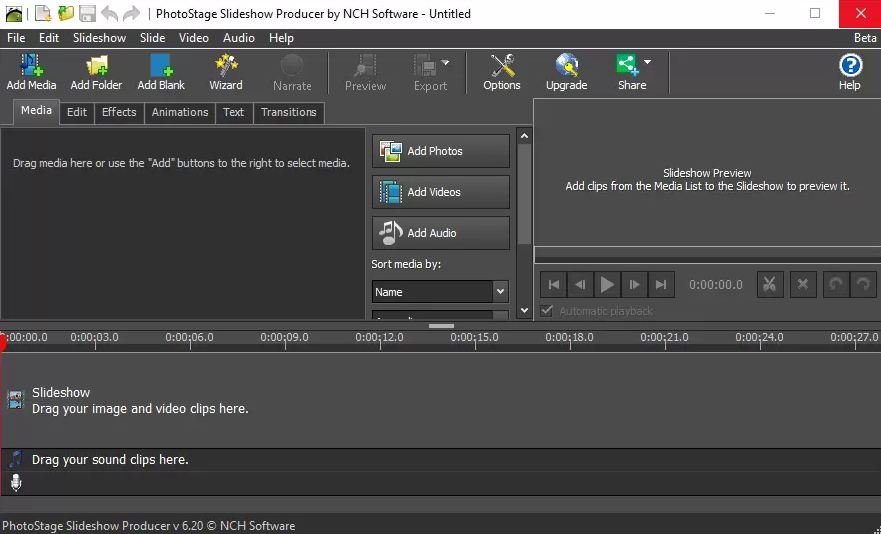Click the rotate clockwise icon in preview controls
881x534 pixels.
tap(862, 284)
